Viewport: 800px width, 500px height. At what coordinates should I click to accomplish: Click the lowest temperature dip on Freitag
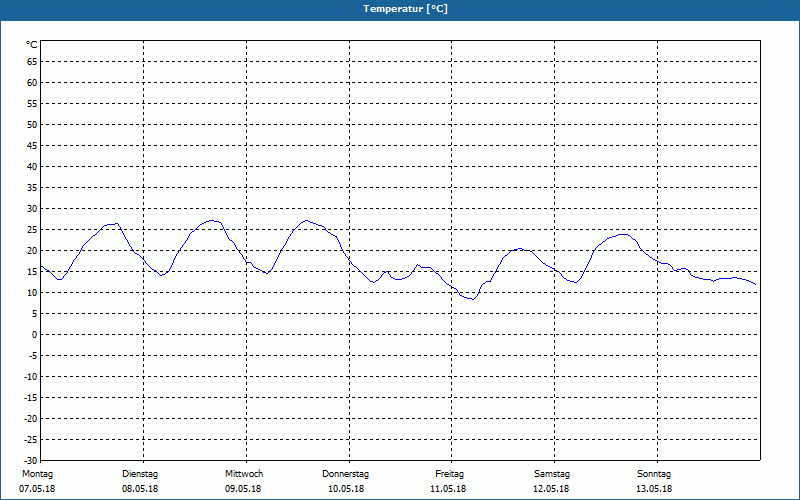[x=472, y=299]
